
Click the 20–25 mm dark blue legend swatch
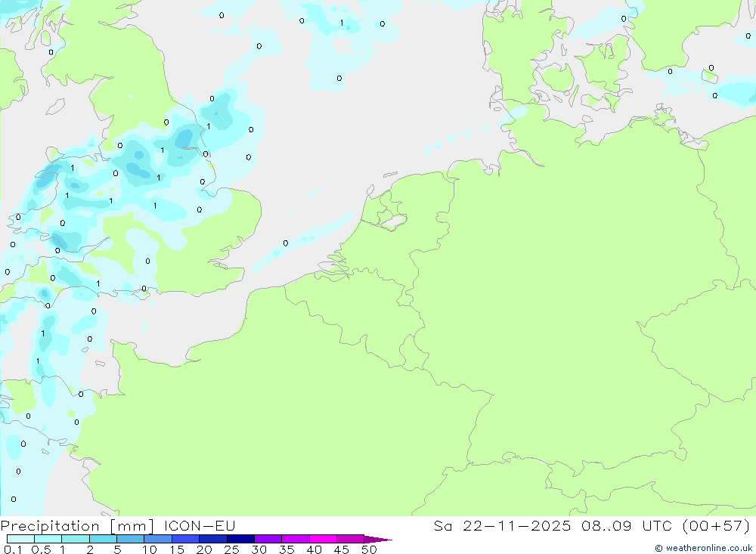213,539
